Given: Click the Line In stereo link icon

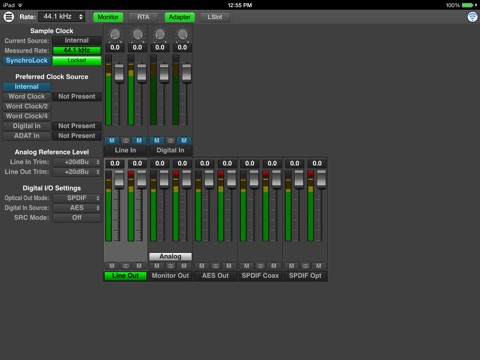Looking at the screenshot, I should tap(125, 141).
